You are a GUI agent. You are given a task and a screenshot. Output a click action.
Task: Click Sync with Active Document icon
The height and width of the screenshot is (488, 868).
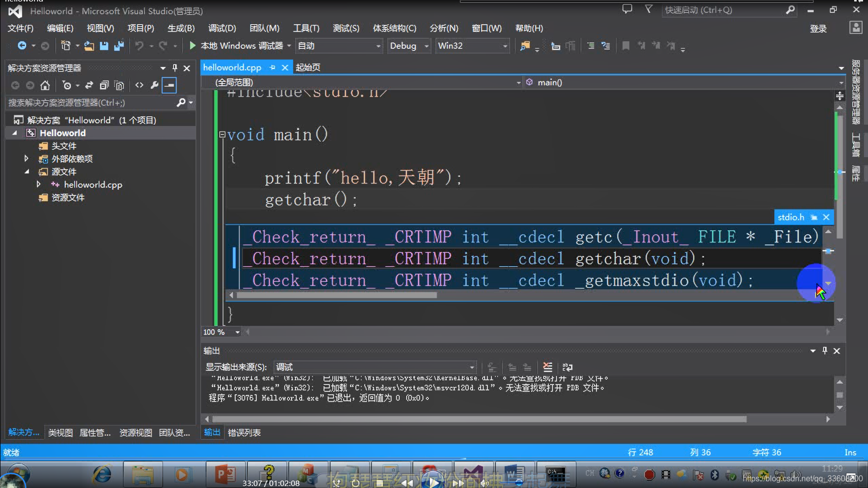89,85
